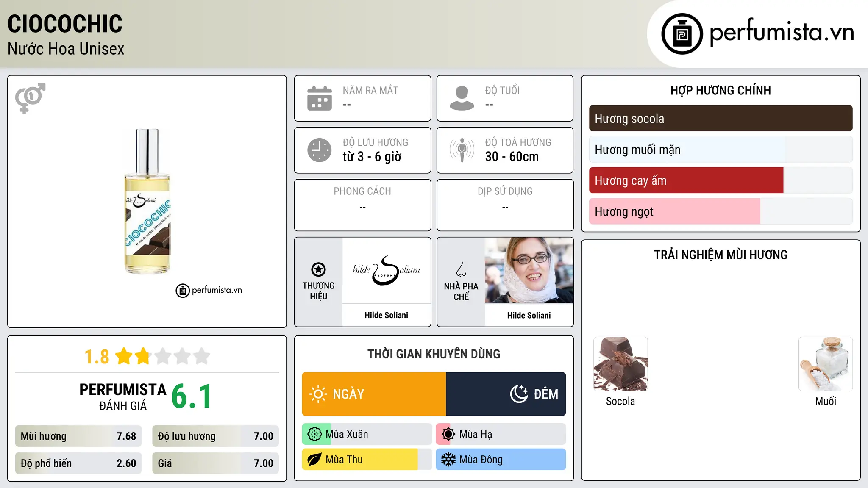The width and height of the screenshot is (868, 488).
Task: Click the brand name link under logo
Action: (x=387, y=315)
